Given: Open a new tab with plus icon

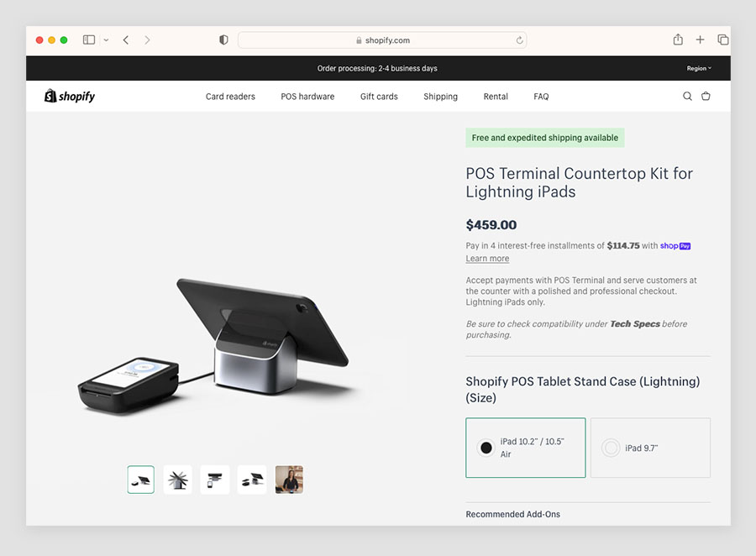Looking at the screenshot, I should [700, 39].
